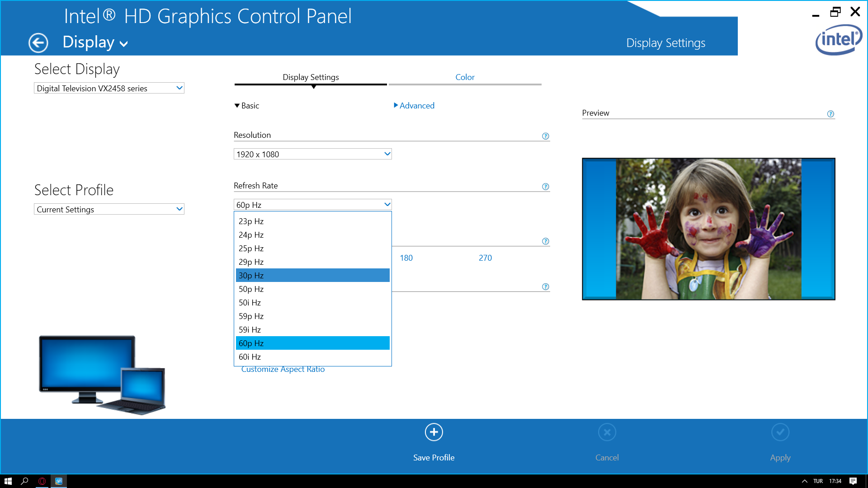Click the Preview help question icon
The height and width of the screenshot is (488, 868).
[830, 114]
